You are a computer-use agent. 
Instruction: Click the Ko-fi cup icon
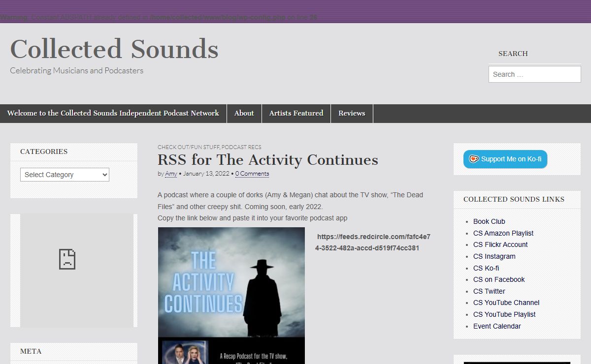[x=474, y=159]
